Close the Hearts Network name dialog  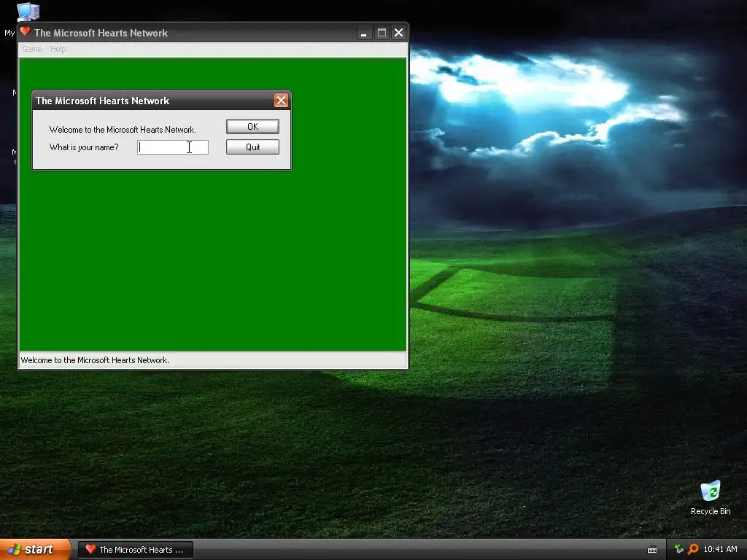pyautogui.click(x=281, y=101)
